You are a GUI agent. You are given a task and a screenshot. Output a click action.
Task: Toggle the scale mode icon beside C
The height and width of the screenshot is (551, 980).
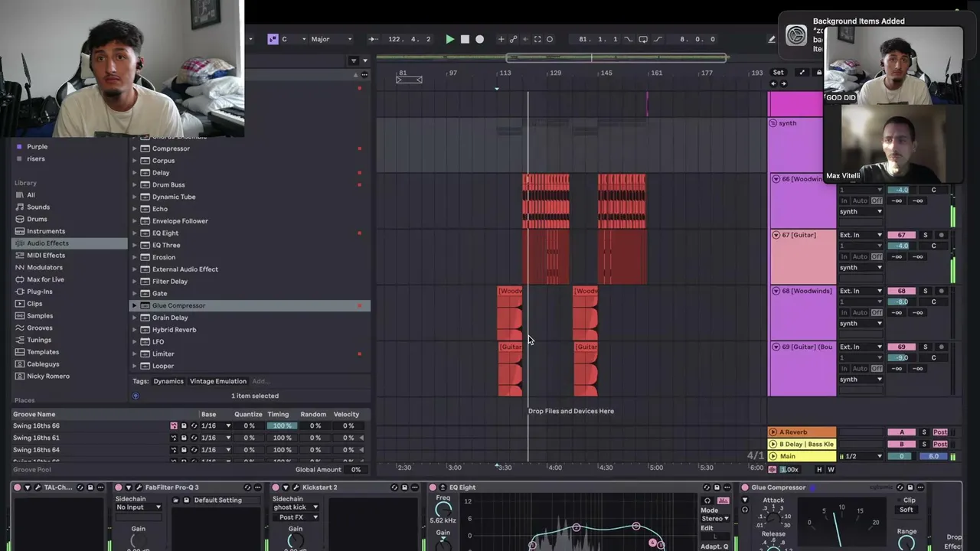pos(273,39)
